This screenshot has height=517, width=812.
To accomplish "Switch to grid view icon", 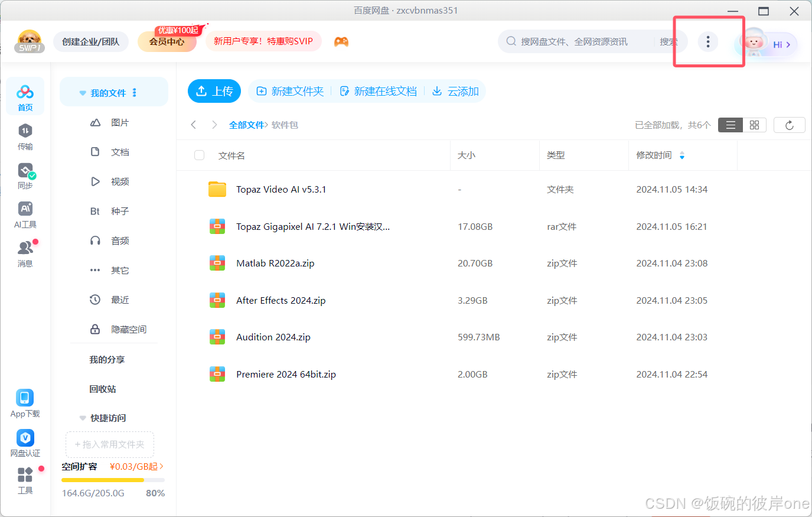I will [x=754, y=125].
